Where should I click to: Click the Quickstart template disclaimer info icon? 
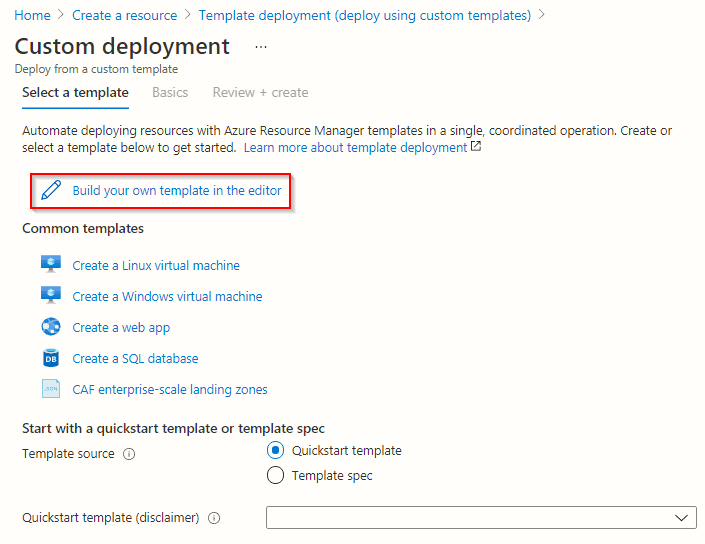pos(214,518)
